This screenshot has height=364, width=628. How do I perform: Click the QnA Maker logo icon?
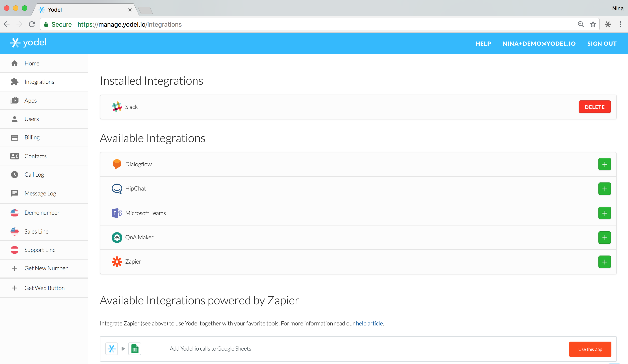click(x=117, y=237)
